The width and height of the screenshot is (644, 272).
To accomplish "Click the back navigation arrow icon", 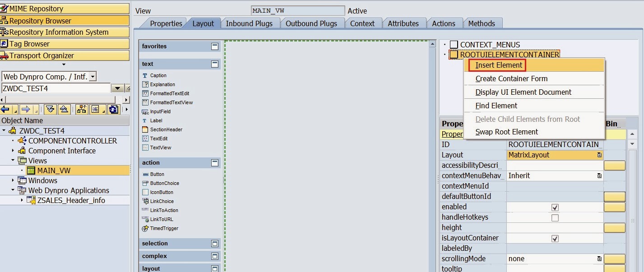I will coord(6,108).
